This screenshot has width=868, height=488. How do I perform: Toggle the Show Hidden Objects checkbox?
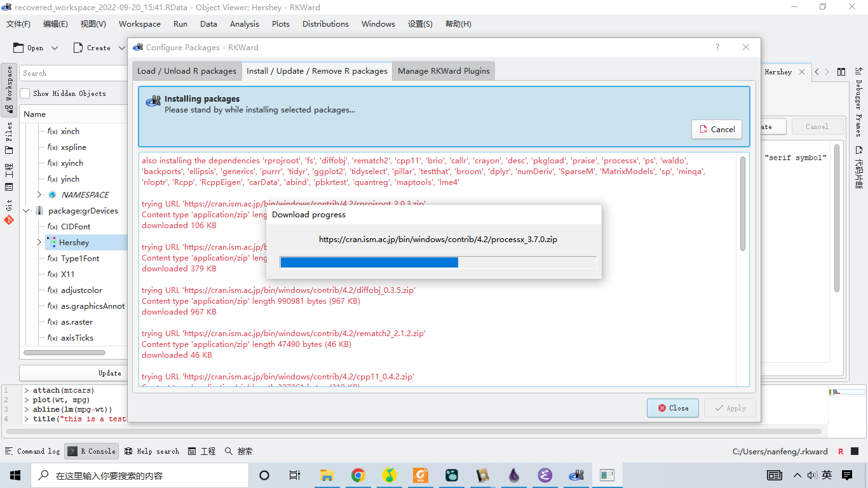click(x=25, y=93)
